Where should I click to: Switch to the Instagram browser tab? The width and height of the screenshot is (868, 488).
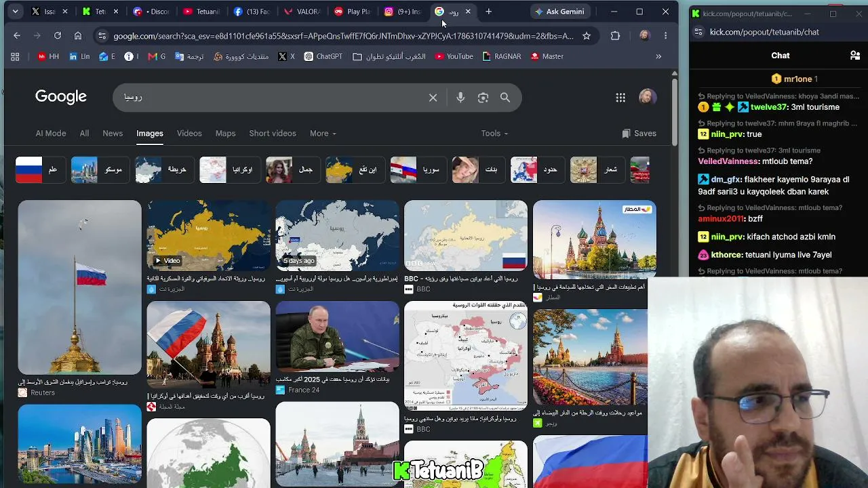coord(401,12)
